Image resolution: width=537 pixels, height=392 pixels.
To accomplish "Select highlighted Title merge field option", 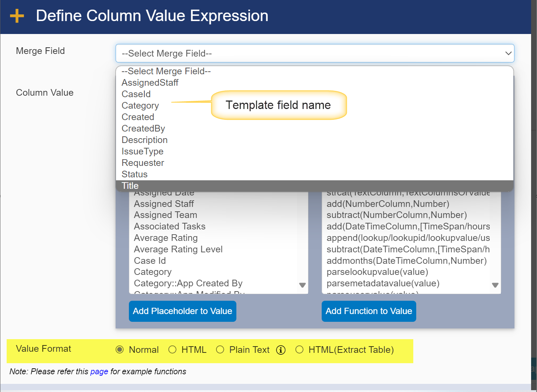I will click(315, 186).
